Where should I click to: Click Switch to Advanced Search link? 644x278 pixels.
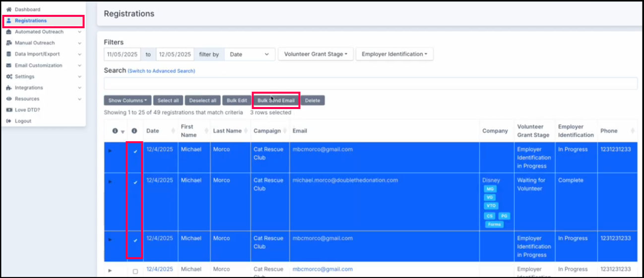161,71
